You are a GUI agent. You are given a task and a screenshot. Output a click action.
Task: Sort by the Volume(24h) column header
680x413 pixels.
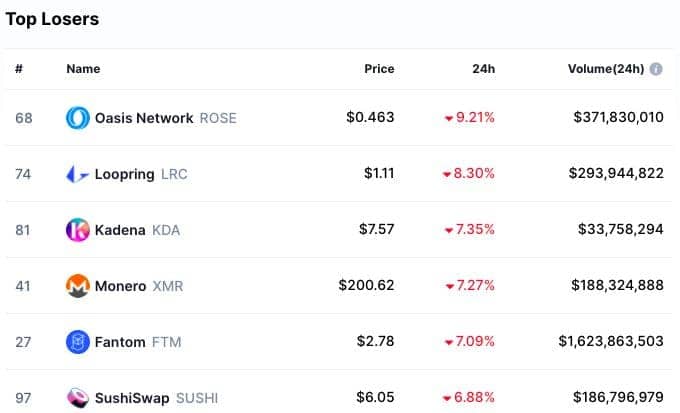(x=606, y=69)
